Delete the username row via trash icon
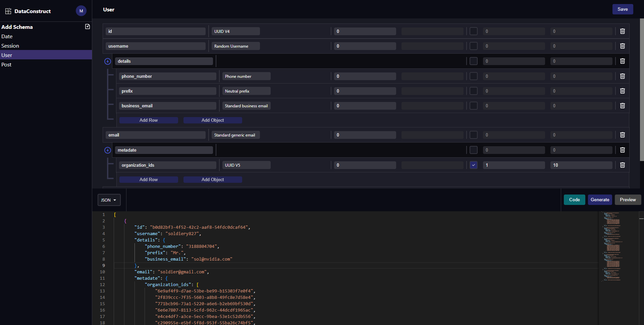Image resolution: width=644 pixels, height=325 pixels. click(622, 46)
